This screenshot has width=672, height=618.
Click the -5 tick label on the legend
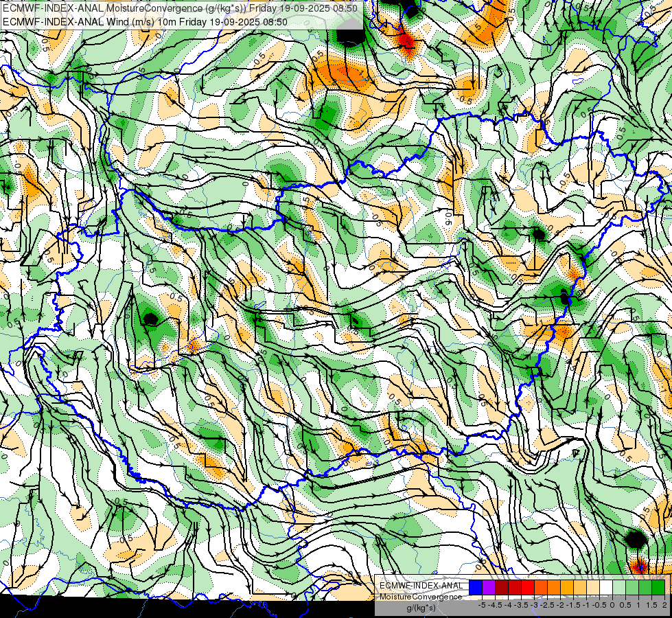pyautogui.click(x=482, y=605)
